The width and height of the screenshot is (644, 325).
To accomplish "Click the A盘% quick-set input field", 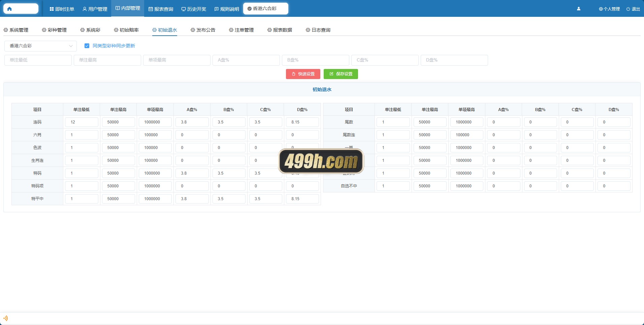I will (x=246, y=60).
